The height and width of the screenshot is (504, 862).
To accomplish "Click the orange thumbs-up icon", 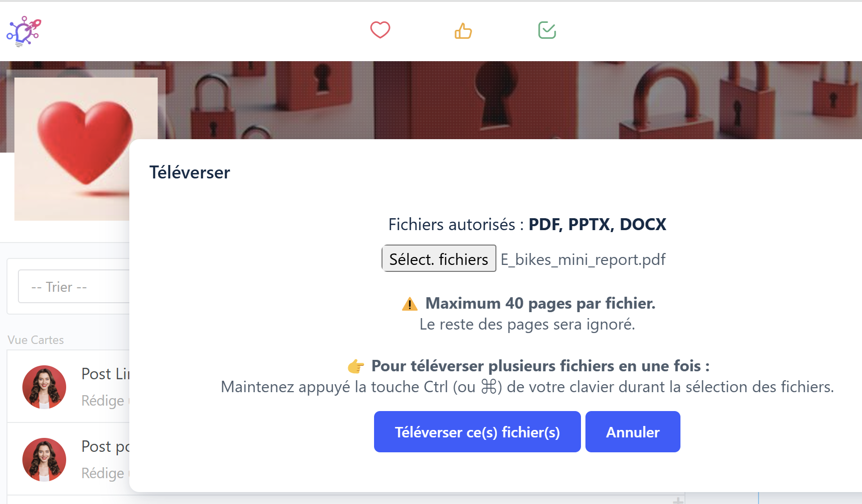I will pos(463,31).
